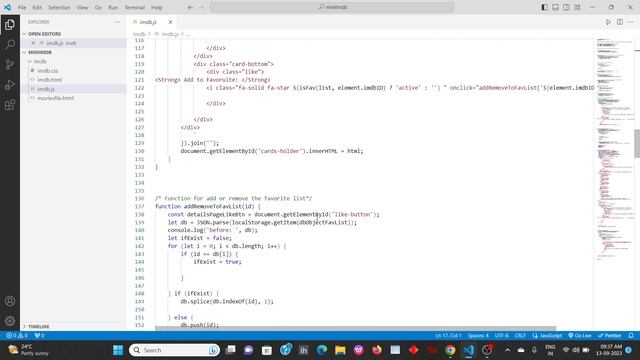This screenshot has height=360, width=640.
Task: Open the taskbar clock and date
Action: tap(609, 350)
